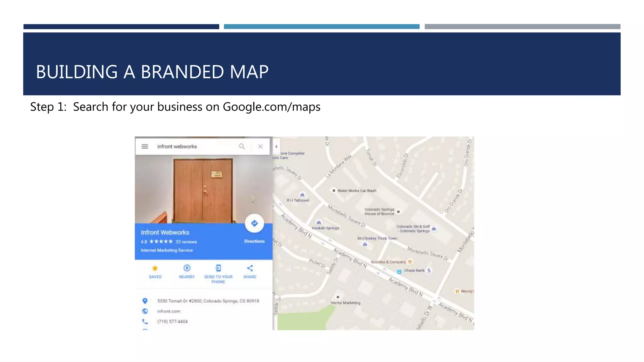Click the Infront Webworks business title
This screenshot has width=644, height=362.
pyautogui.click(x=165, y=233)
